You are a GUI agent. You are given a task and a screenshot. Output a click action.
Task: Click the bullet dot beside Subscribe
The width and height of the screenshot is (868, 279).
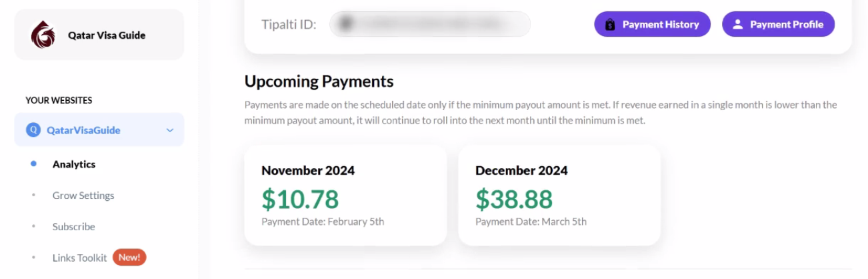click(x=33, y=227)
